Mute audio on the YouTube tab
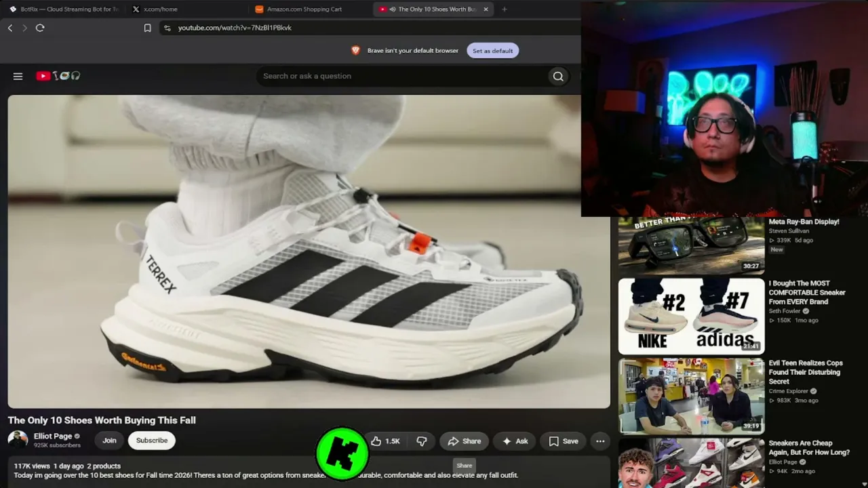The height and width of the screenshot is (488, 868). pos(393,9)
